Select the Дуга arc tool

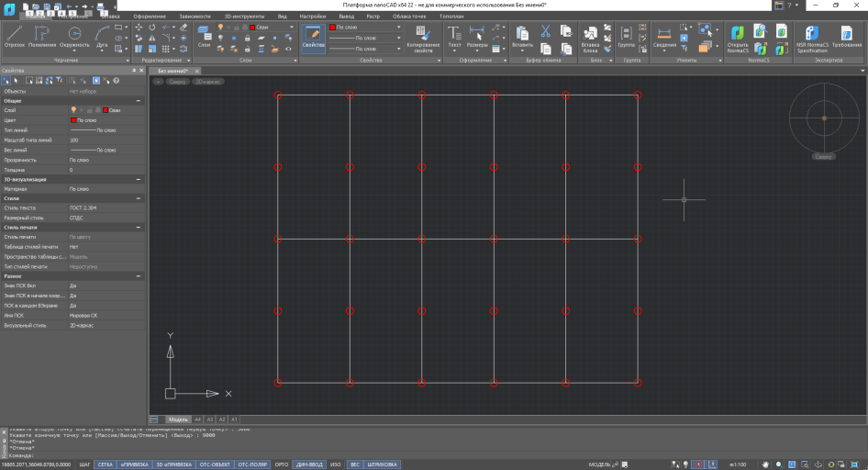coord(102,38)
